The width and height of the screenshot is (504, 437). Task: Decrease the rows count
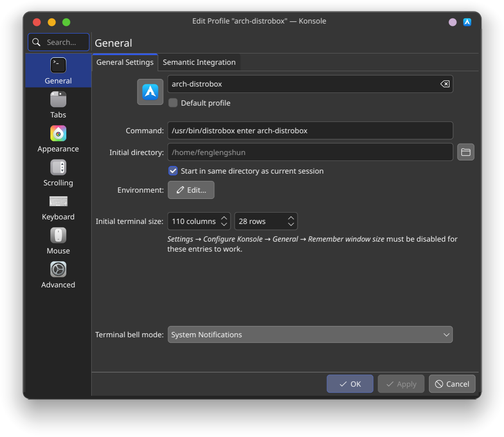click(x=291, y=224)
